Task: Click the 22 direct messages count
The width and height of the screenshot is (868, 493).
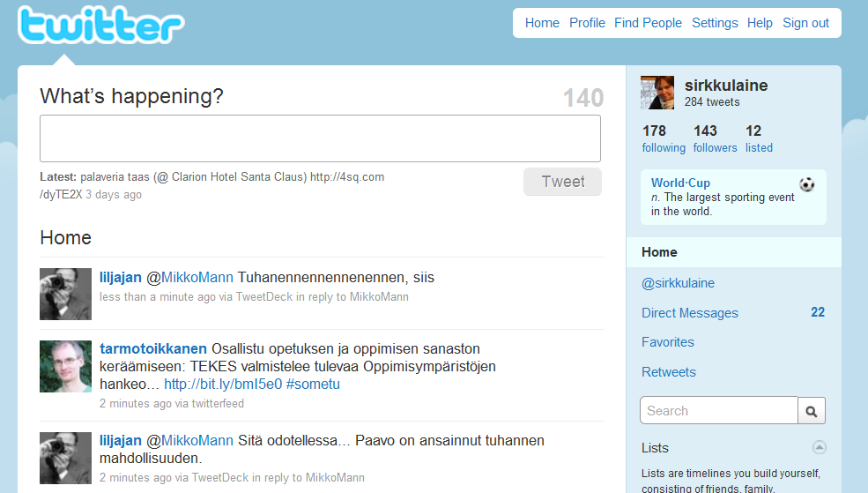Action: (x=818, y=312)
